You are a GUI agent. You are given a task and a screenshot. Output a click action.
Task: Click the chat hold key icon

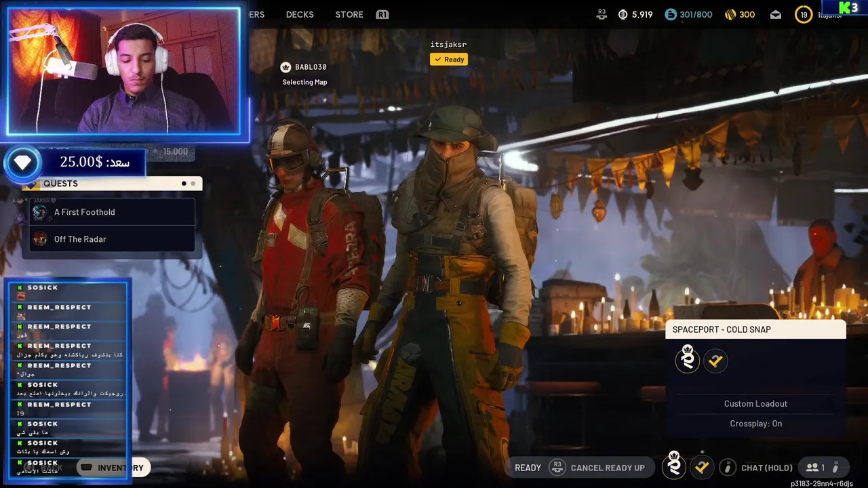[727, 468]
